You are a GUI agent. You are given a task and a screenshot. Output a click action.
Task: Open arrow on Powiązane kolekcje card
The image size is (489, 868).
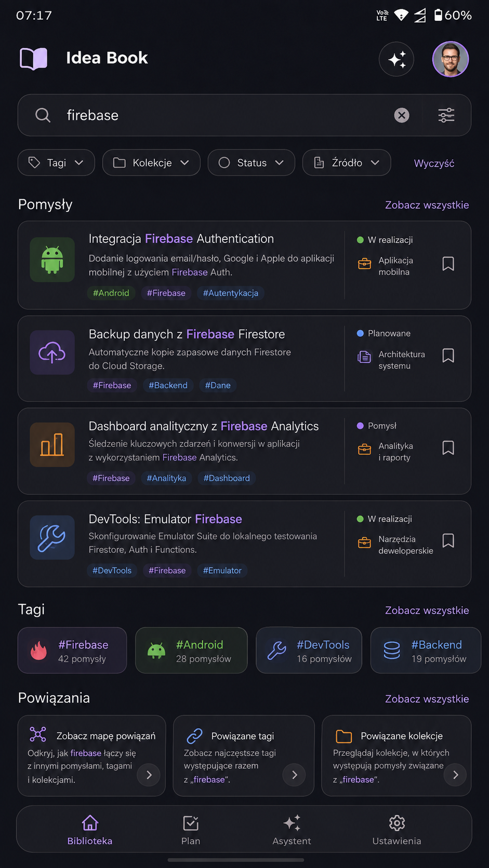(456, 775)
